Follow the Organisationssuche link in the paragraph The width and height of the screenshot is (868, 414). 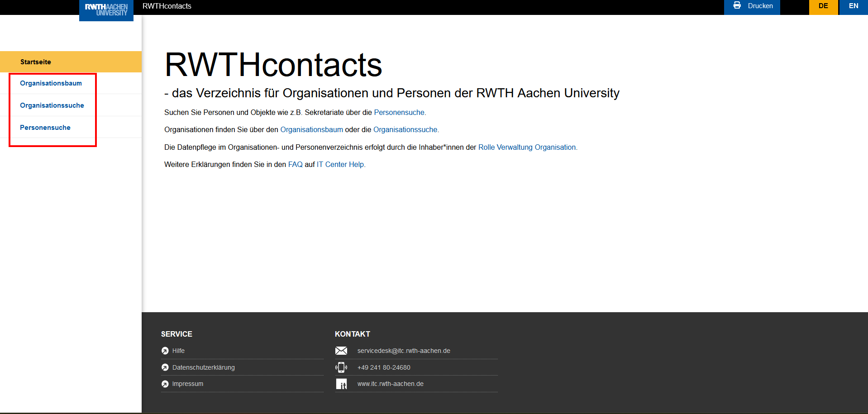[x=406, y=130]
